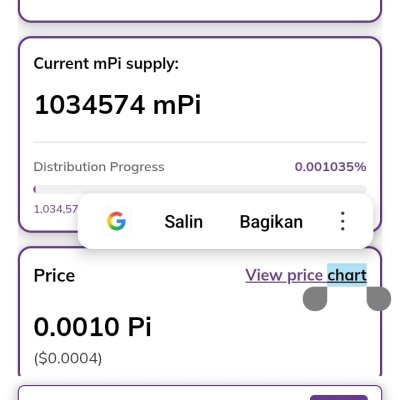The image size is (400, 400).
Task: Click the Distribution Progress bar
Action: coord(200,190)
